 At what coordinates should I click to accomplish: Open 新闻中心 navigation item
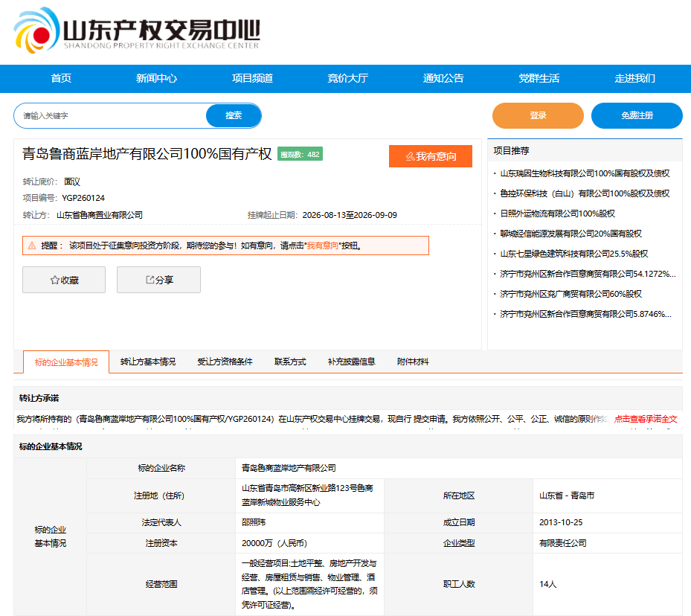156,78
